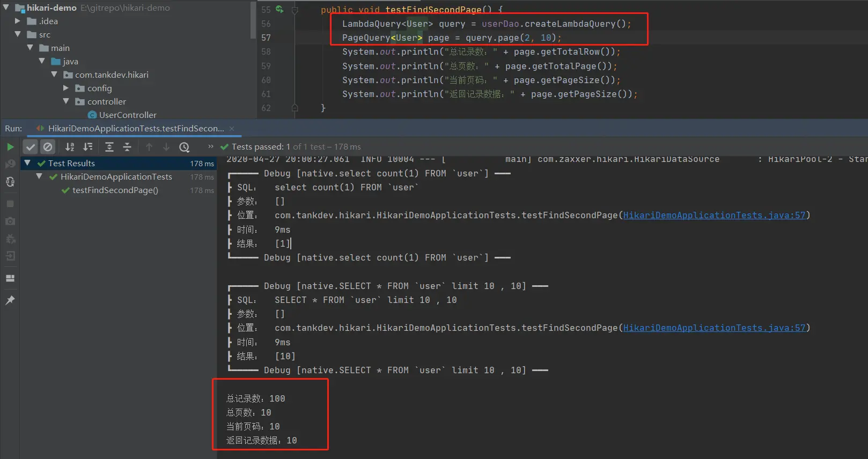Screen dimensions: 868x459
Task: Click 'SELECT * FROM `user` limit 10 , 10' SQL line
Action: point(366,300)
